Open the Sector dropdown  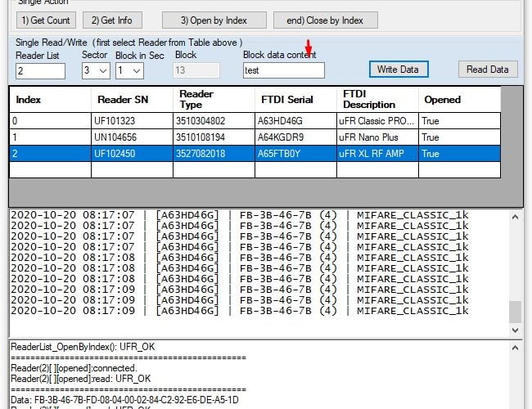coord(96,70)
